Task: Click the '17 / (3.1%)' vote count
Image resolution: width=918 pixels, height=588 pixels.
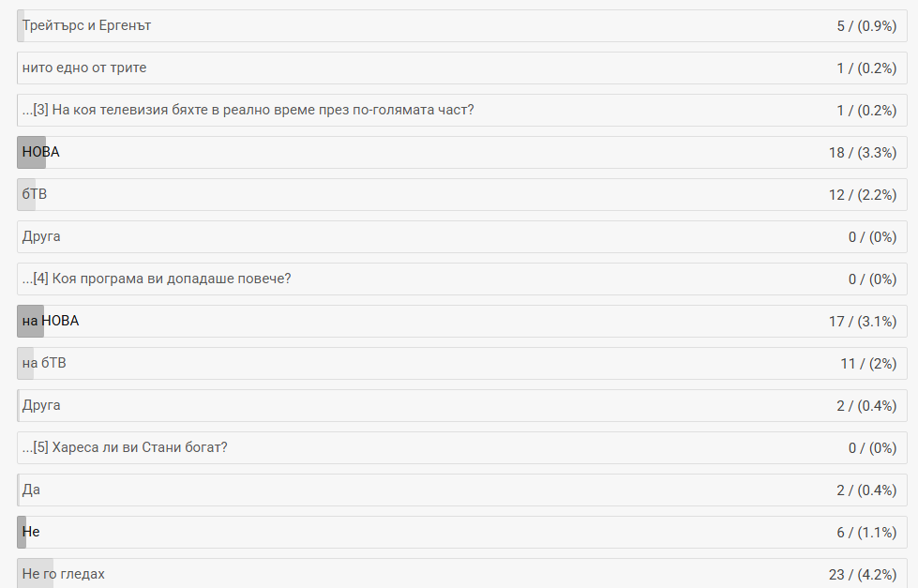Action: click(862, 321)
